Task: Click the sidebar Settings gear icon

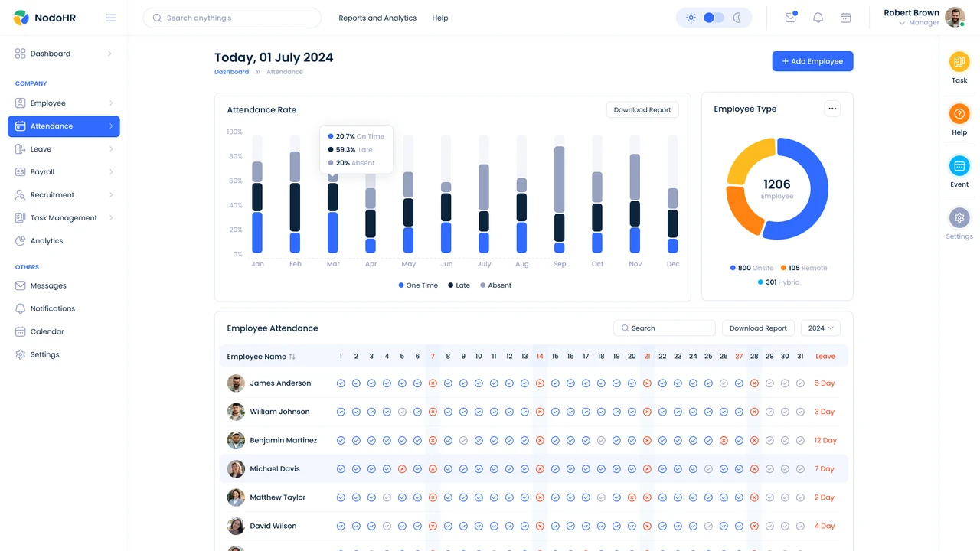Action: pyautogui.click(x=21, y=354)
